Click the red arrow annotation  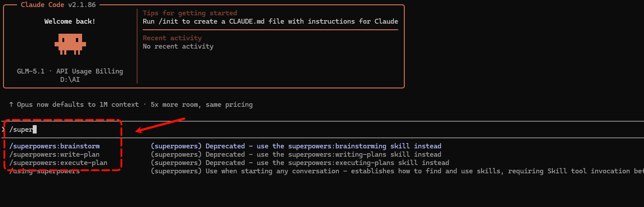[x=161, y=125]
